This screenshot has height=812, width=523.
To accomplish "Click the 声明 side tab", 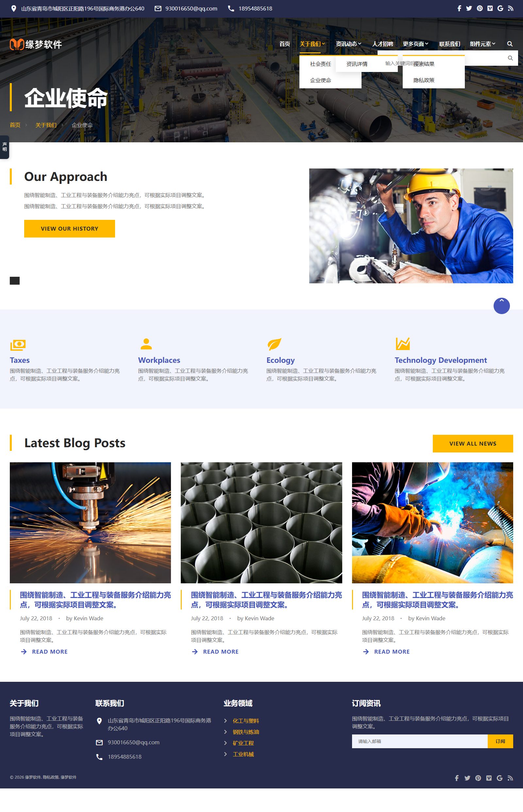I will [x=5, y=147].
